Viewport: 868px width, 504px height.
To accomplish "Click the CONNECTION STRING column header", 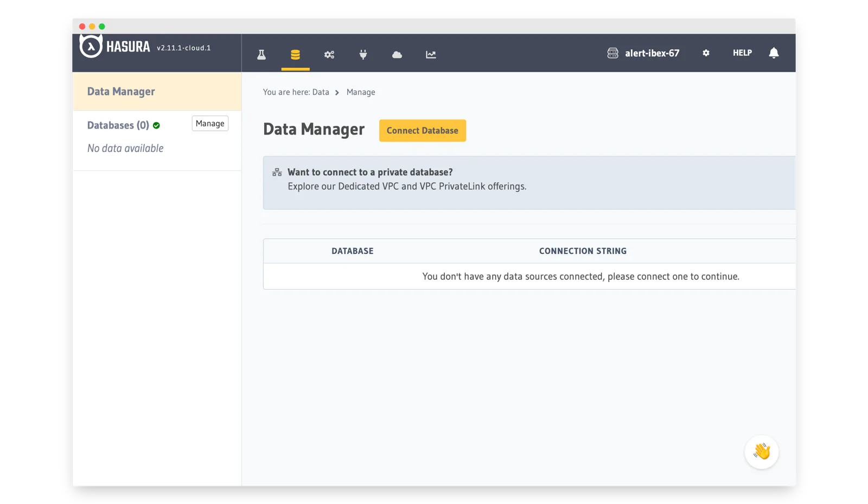I will click(x=583, y=251).
